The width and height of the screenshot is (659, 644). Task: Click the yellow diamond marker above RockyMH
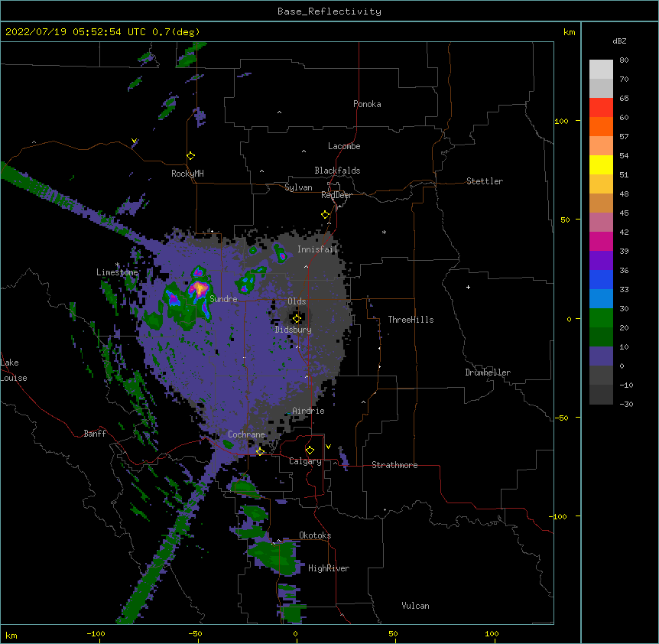(x=190, y=156)
